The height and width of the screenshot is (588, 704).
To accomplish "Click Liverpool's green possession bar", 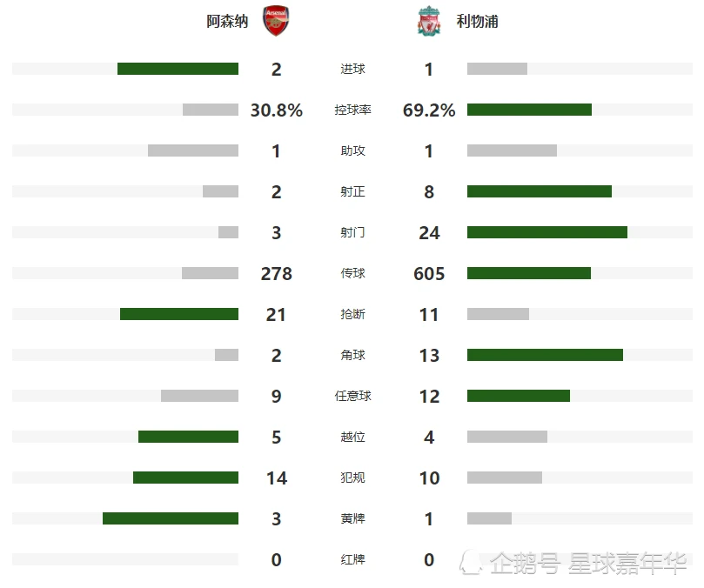I will click(x=529, y=110).
